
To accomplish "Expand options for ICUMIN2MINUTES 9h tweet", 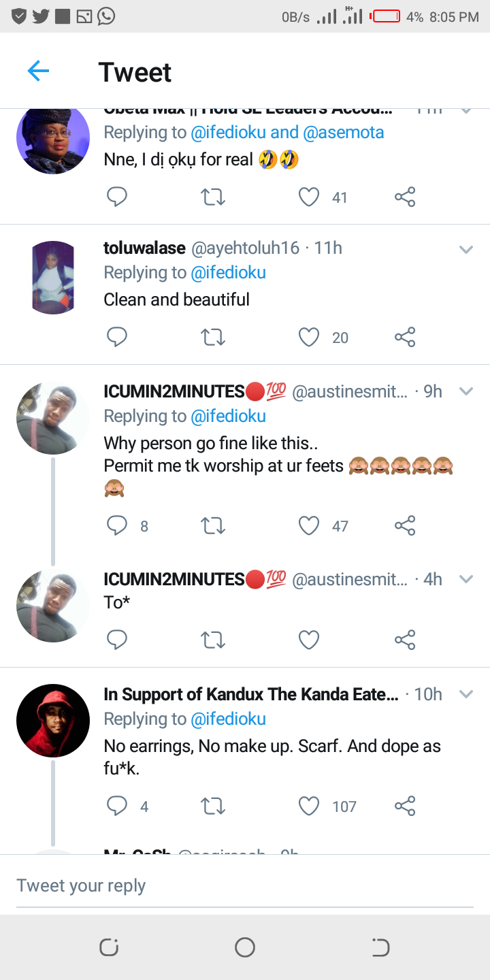I will pos(466,391).
